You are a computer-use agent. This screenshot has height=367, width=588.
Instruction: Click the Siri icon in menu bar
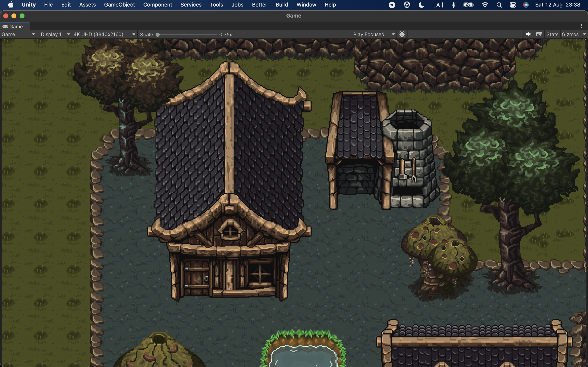[x=526, y=5]
